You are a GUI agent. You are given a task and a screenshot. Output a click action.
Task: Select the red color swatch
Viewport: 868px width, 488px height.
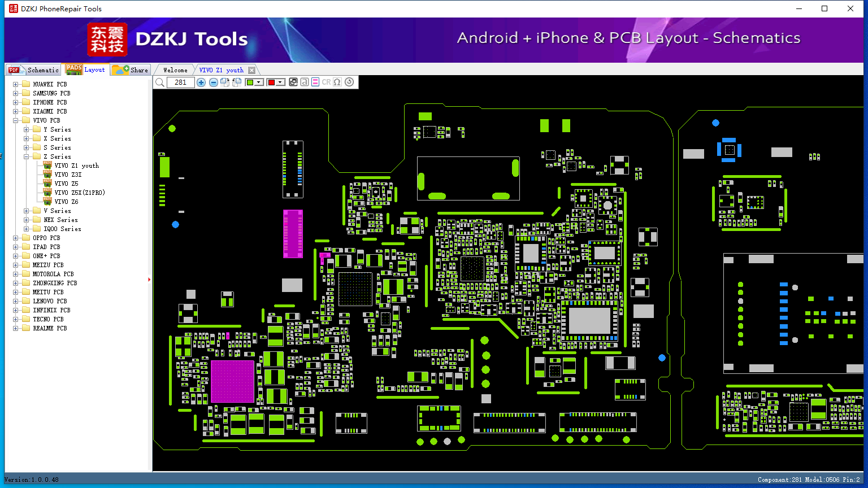(272, 82)
